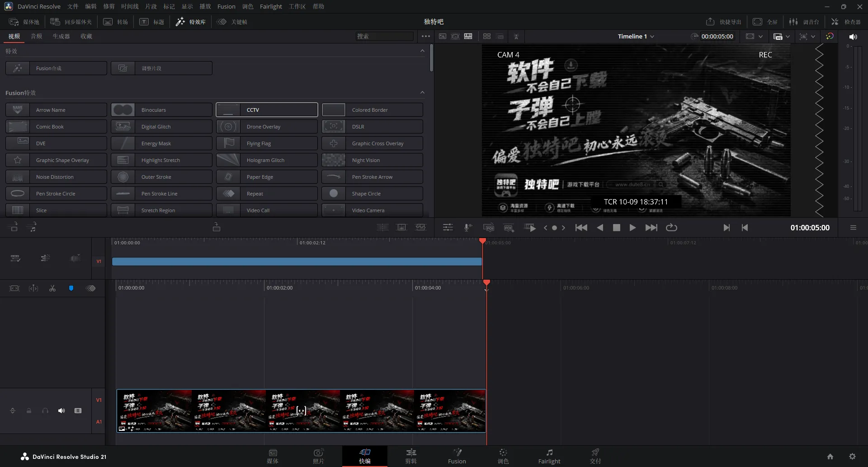868x467 pixels.
Task: Click Quick Export (快捷导出) button
Action: tap(723, 22)
